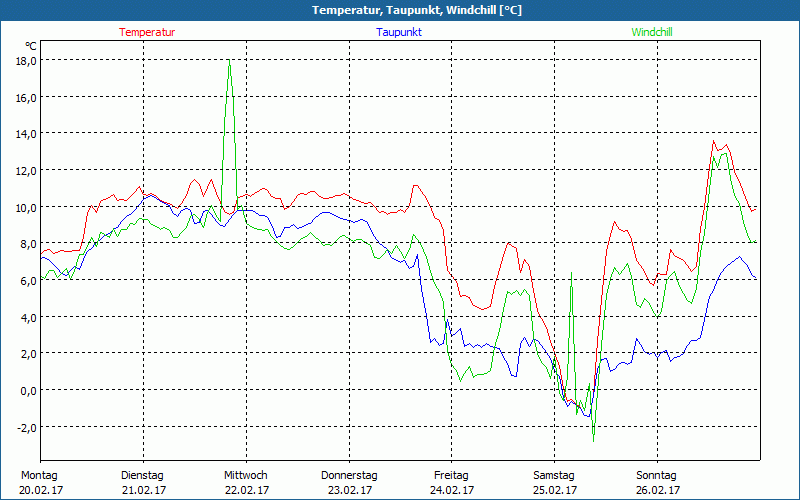This screenshot has width=800, height=500.
Task: Click the 16,0 y-axis value
Action: [x=27, y=97]
